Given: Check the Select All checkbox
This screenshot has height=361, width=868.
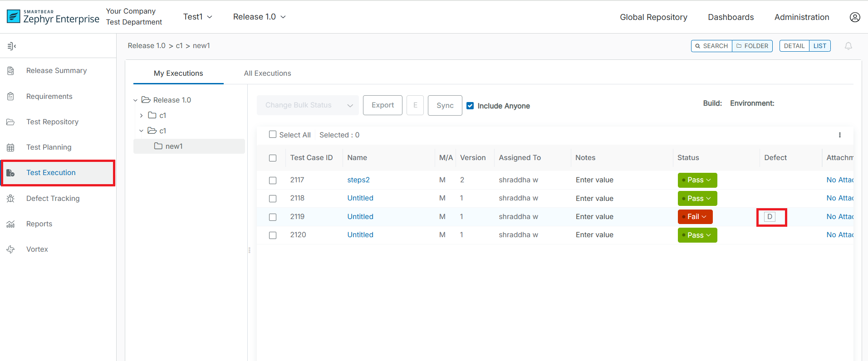Looking at the screenshot, I should point(273,135).
